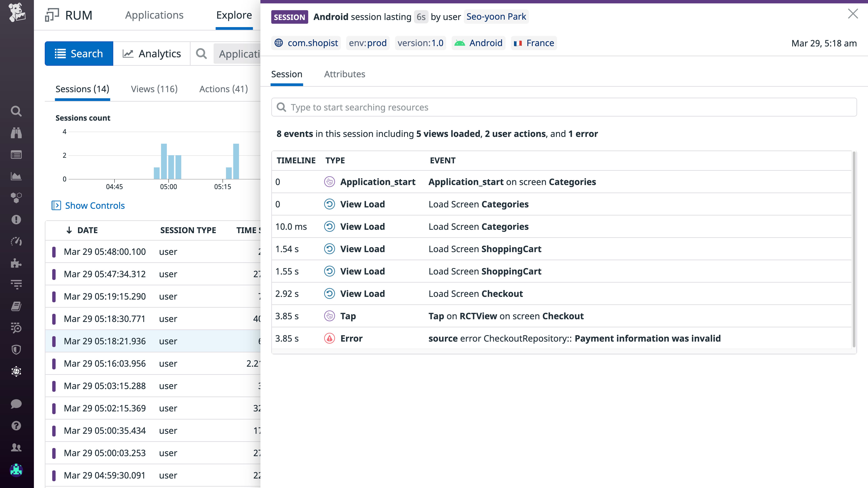Open user profile Seo-yoon Park
Screen dimensions: 868x488
[x=496, y=16]
